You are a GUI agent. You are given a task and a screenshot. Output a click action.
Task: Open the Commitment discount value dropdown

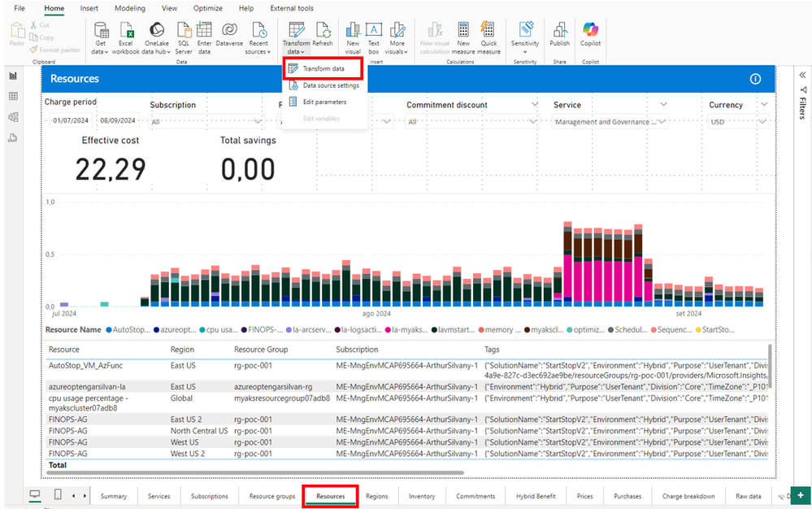coord(532,122)
